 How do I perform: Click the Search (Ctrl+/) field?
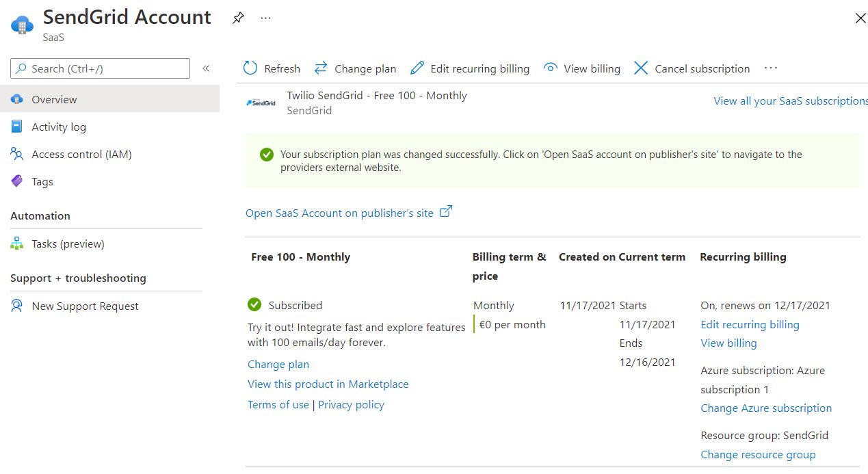(x=100, y=68)
